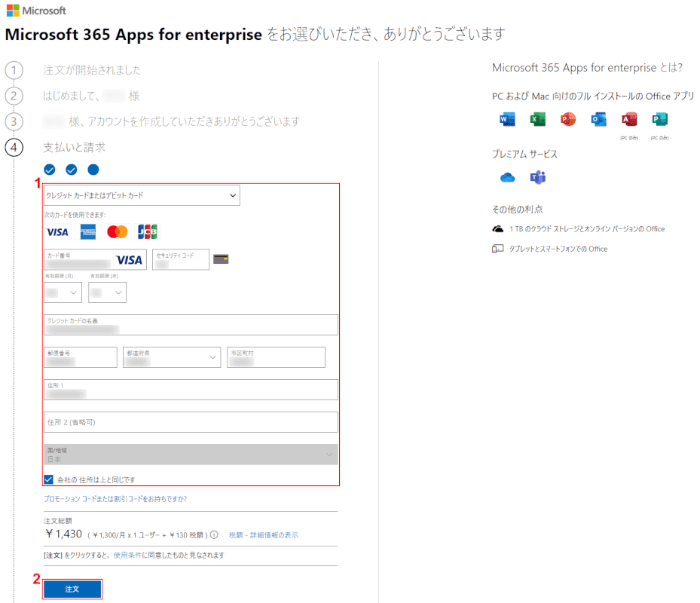The image size is (700, 603).
Task: Click the tax info circle icon
Action: coord(214,534)
